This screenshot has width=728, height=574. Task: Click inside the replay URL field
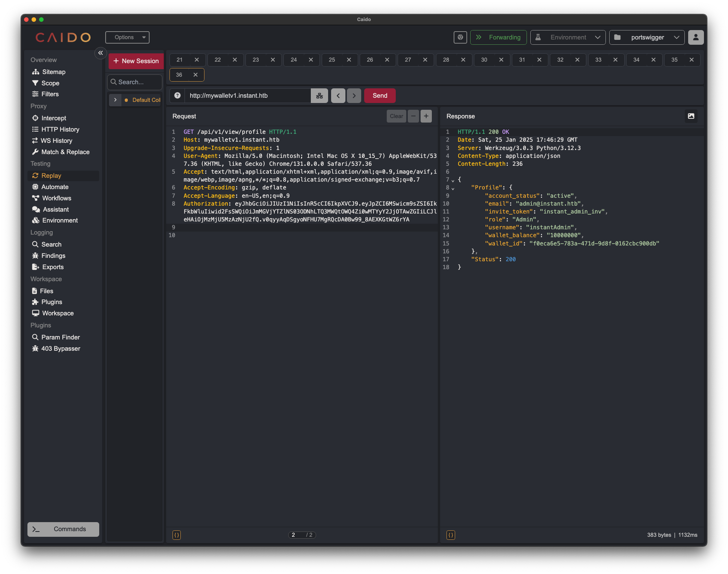[x=248, y=95]
